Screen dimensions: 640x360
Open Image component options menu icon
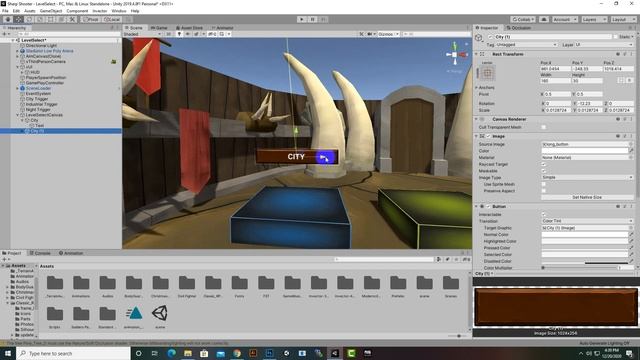(631, 136)
